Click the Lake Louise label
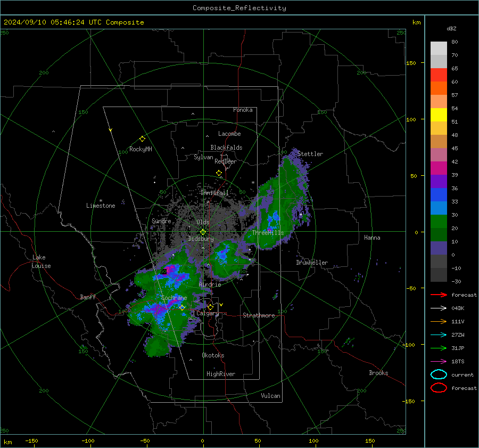 pyautogui.click(x=42, y=262)
